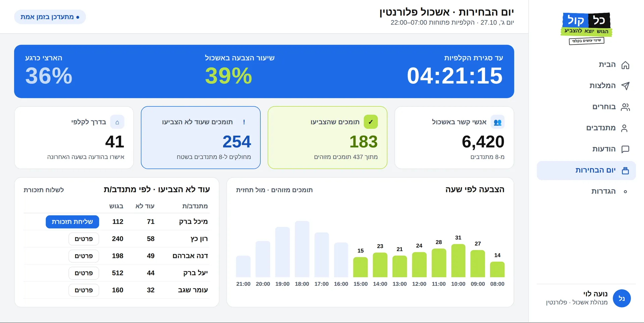Click the house icon on בדרך לקלפי
The width and height of the screenshot is (644, 323).
pos(117,122)
